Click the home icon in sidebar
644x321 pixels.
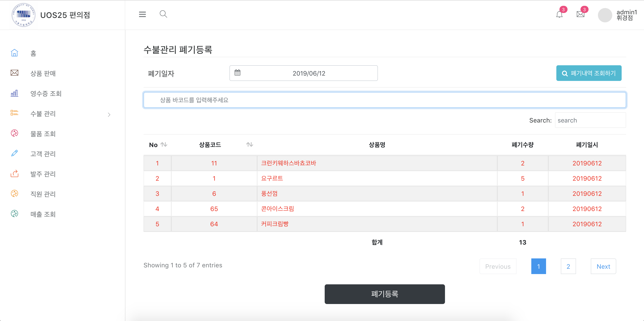point(15,53)
